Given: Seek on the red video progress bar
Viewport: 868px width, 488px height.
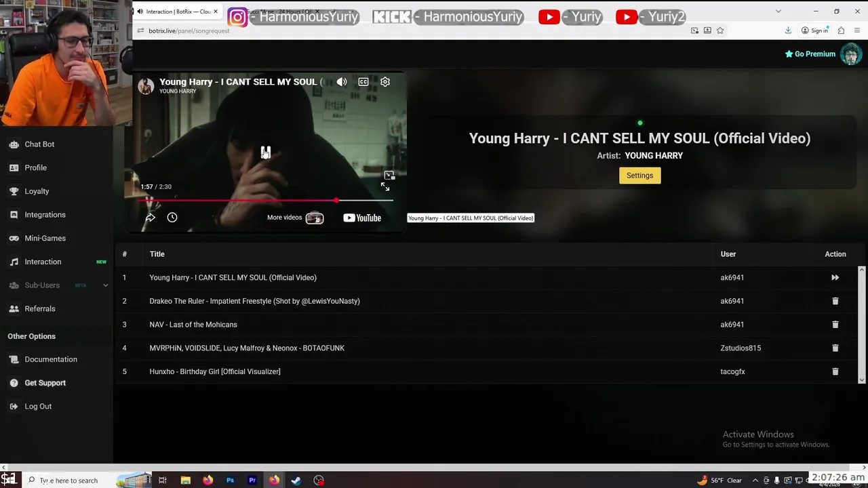Looking at the screenshot, I should pos(265,200).
